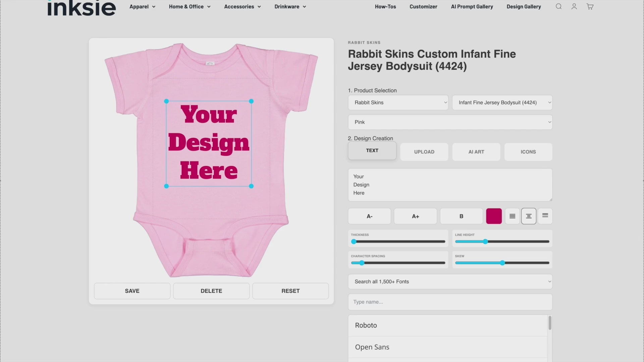644x362 pixels.
Task: Open the shopping cart icon
Action: pyautogui.click(x=590, y=6)
